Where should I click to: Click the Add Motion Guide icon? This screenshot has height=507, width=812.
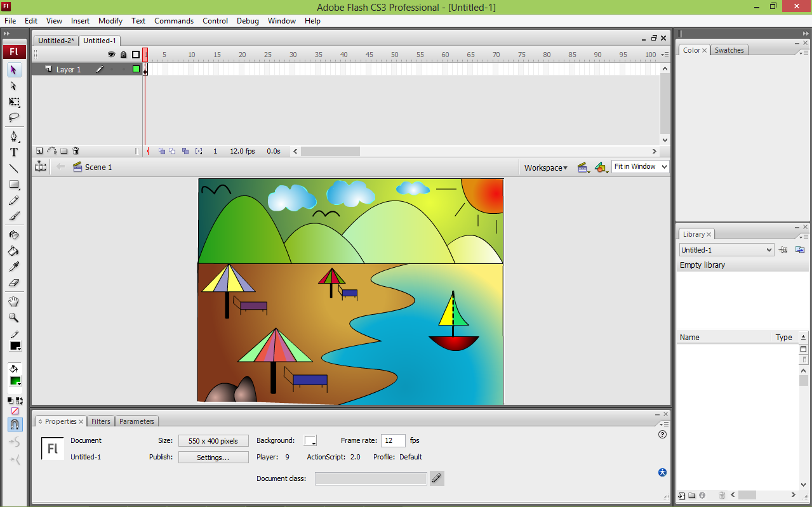coord(52,151)
